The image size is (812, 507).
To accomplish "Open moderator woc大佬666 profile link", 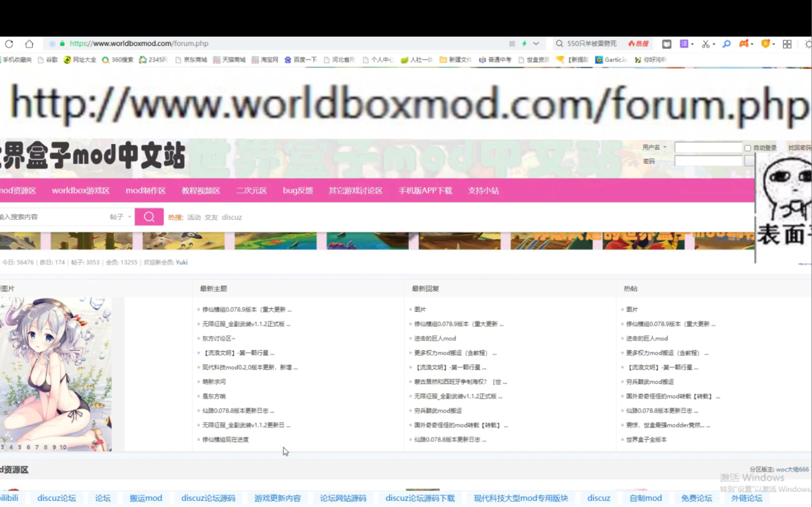I will [792, 469].
